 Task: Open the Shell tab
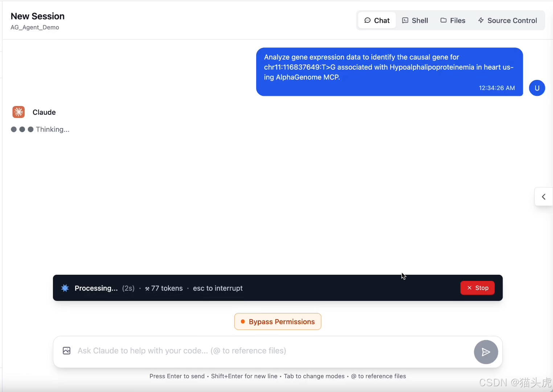[x=415, y=21]
